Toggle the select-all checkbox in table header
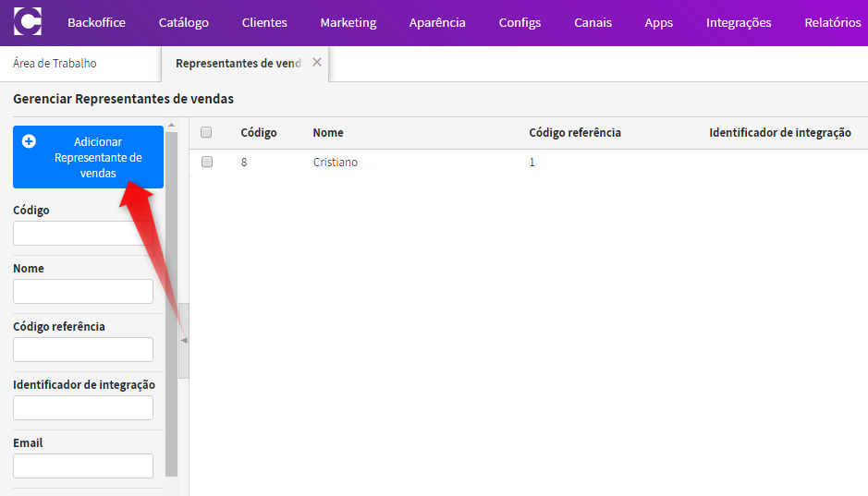The width and height of the screenshot is (868, 496). [206, 132]
